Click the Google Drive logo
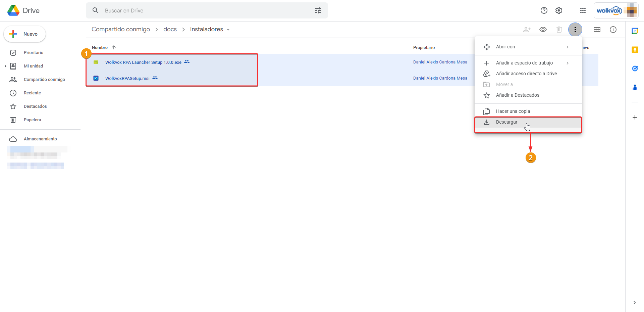Viewport: 644px width, 312px height. coord(13,10)
